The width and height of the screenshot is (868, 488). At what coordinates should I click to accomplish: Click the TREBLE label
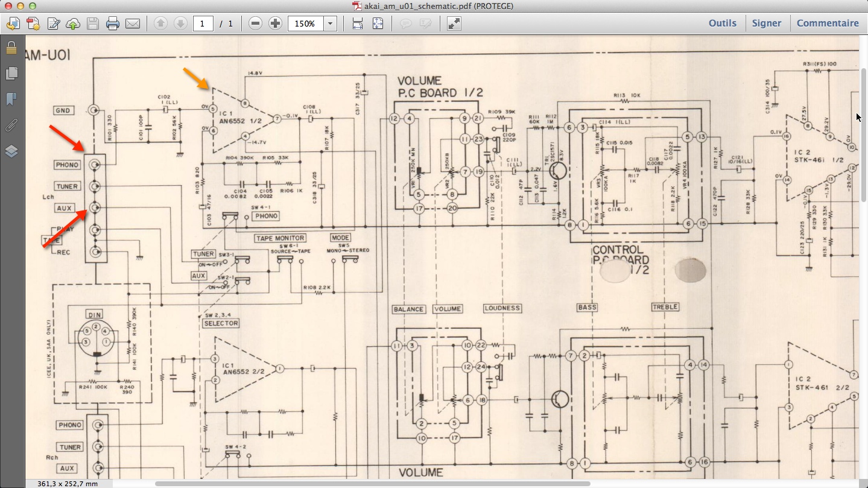pos(665,307)
